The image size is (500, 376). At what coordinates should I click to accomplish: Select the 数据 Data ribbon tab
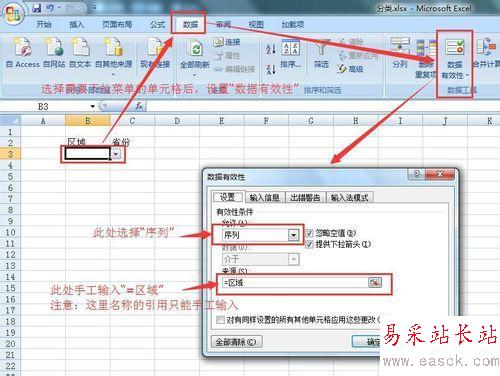pos(190,24)
